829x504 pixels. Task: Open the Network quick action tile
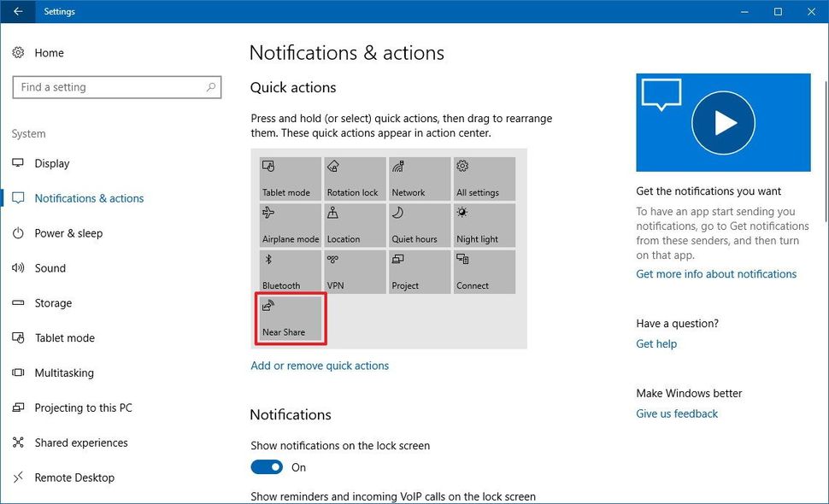pos(419,178)
